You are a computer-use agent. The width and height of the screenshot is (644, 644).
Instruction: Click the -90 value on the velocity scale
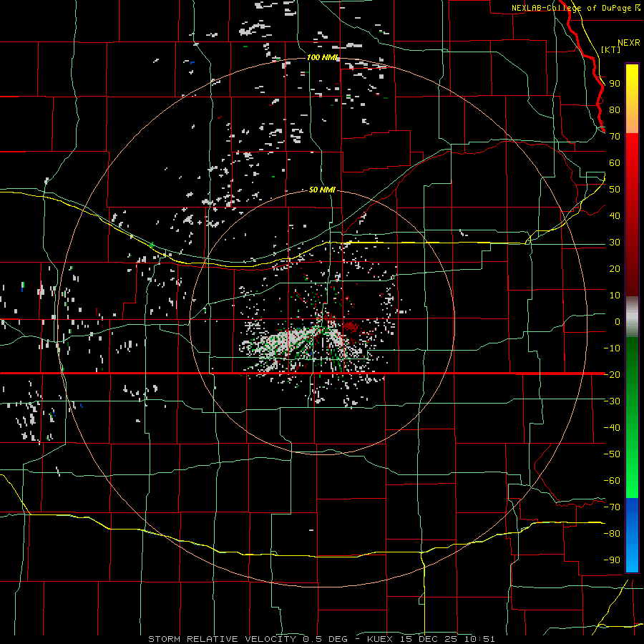pyautogui.click(x=612, y=560)
